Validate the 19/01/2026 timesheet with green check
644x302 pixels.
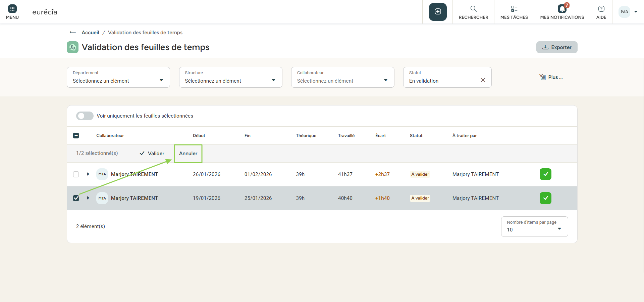(545, 198)
